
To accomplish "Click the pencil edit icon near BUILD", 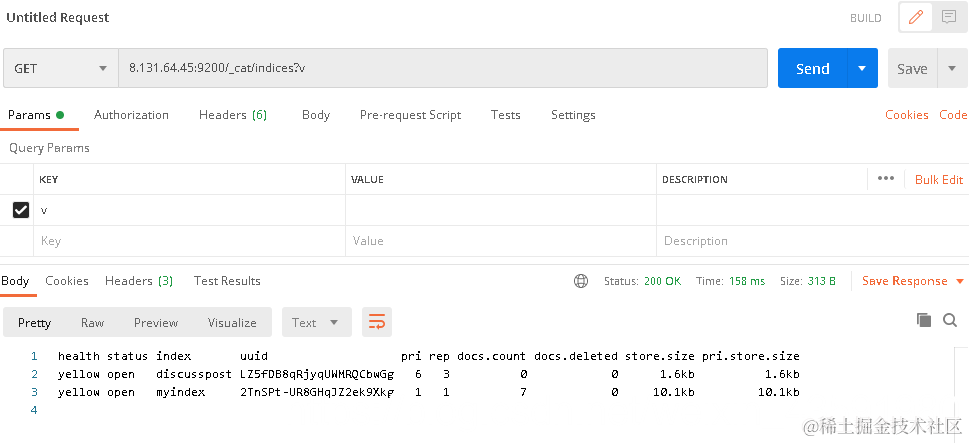I will (x=915, y=17).
